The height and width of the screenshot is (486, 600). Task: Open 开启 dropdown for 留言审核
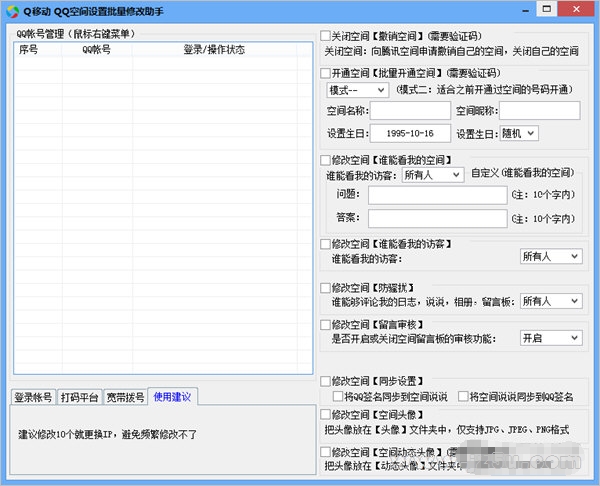click(x=551, y=338)
